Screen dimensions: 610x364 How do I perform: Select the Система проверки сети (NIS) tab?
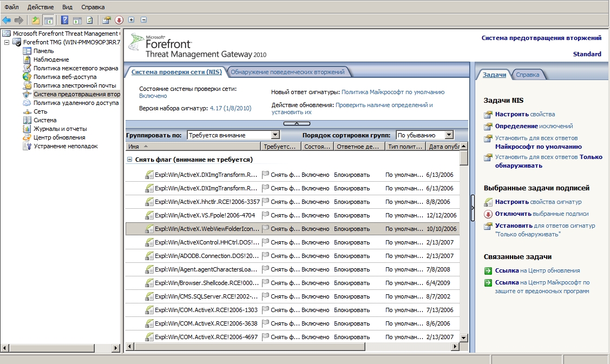click(x=176, y=72)
